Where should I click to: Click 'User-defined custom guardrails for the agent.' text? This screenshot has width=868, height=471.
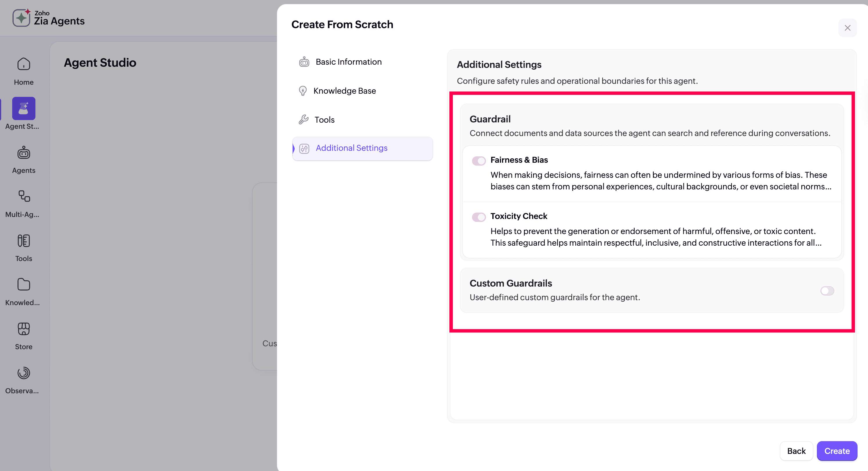tap(555, 298)
